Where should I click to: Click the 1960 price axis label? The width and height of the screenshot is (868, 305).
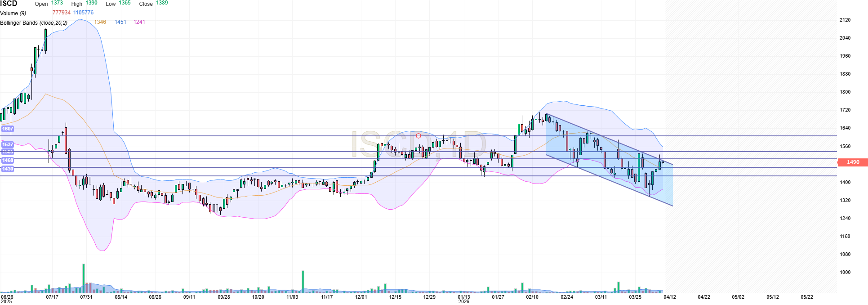845,56
